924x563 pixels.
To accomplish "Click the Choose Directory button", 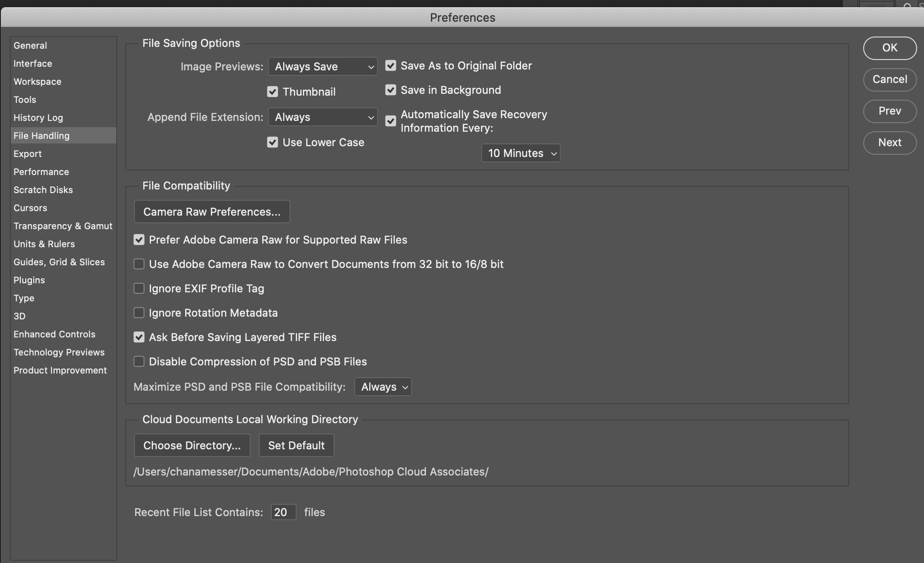I will pyautogui.click(x=192, y=446).
